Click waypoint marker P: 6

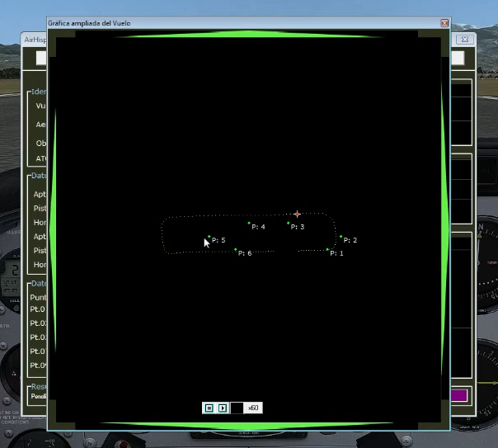coord(236,249)
